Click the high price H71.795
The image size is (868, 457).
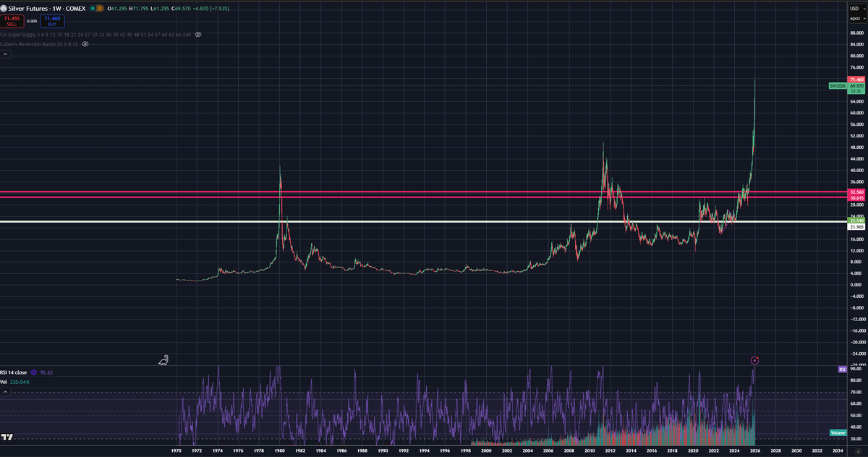[139, 9]
